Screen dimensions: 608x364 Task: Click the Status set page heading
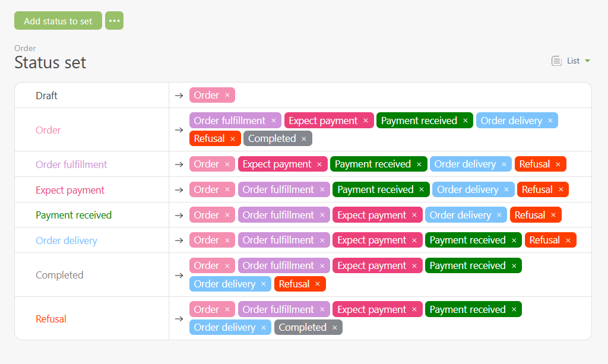(50, 62)
